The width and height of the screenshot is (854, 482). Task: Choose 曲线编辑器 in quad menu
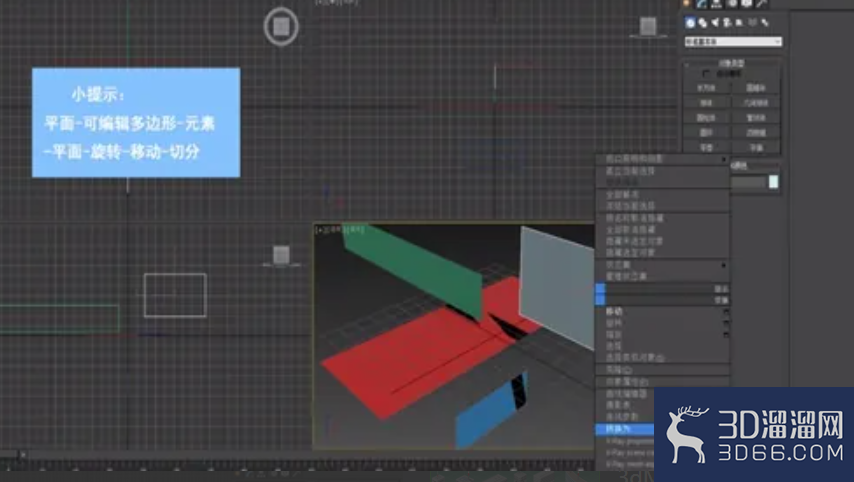point(625,393)
